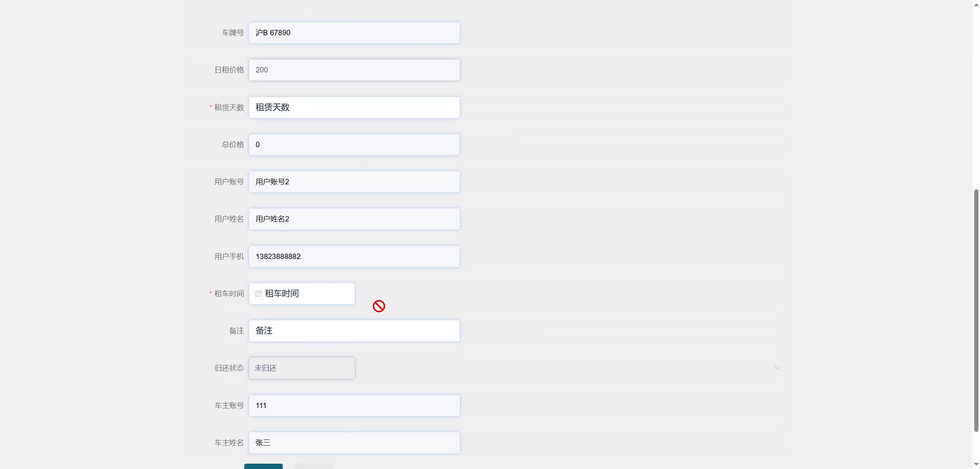Click the 用户手机 field with 13823888882
This screenshot has height=469, width=980.
click(354, 256)
